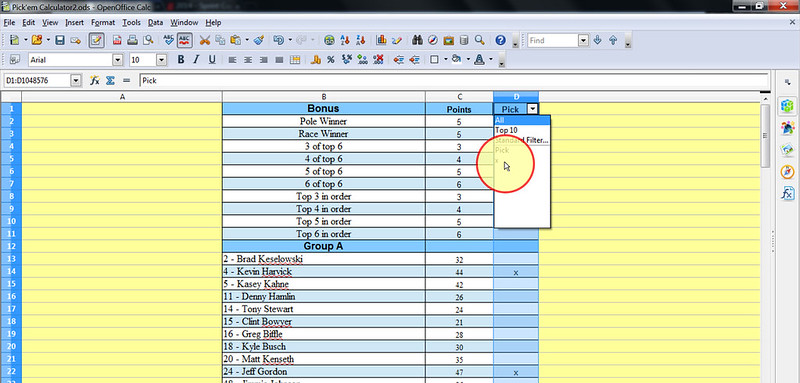The height and width of the screenshot is (383, 800).
Task: Click into the Find toolbar field
Action: (x=553, y=40)
